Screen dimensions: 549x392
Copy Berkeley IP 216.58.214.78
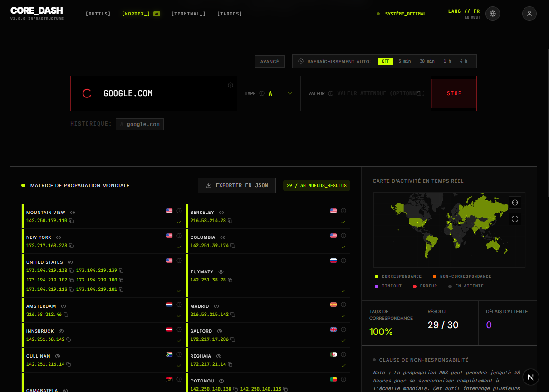tap(230, 221)
